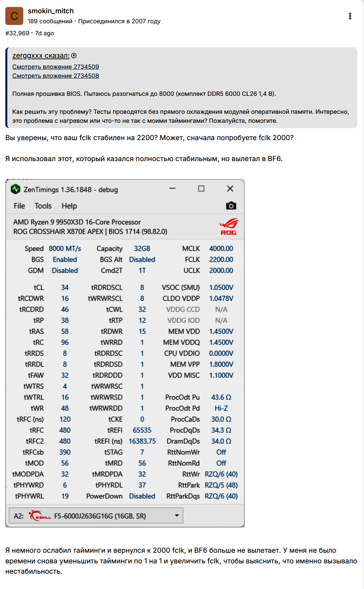Click the tPHYWRL value 19

(x=65, y=496)
